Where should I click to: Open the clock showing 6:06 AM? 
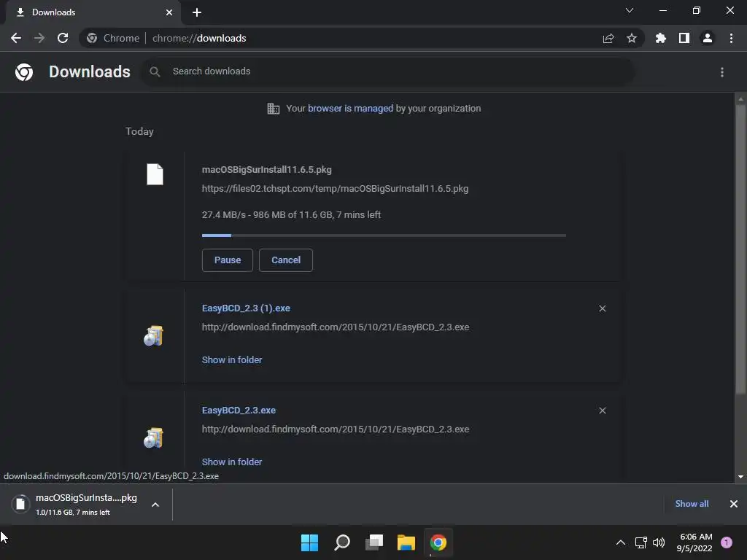[x=694, y=542]
